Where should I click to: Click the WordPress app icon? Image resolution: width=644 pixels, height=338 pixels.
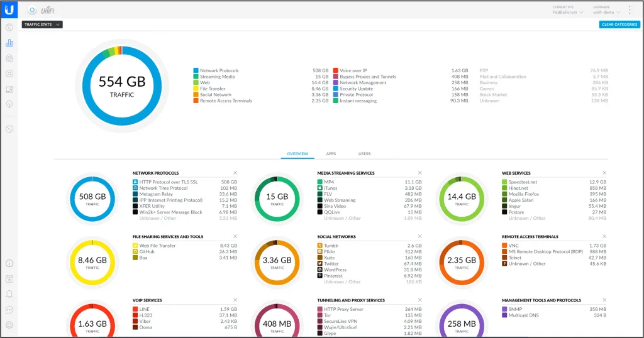coord(320,270)
